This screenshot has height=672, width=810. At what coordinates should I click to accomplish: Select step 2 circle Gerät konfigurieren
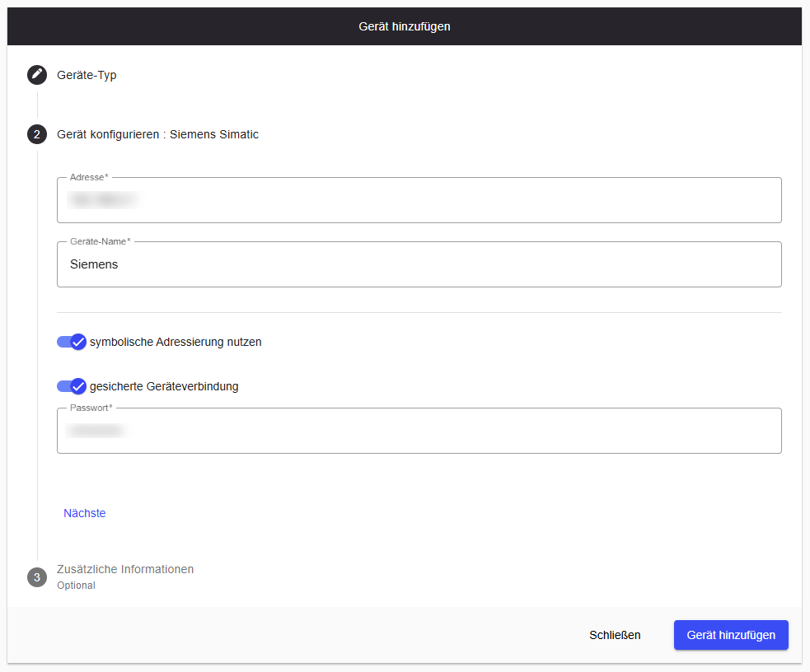tap(37, 134)
